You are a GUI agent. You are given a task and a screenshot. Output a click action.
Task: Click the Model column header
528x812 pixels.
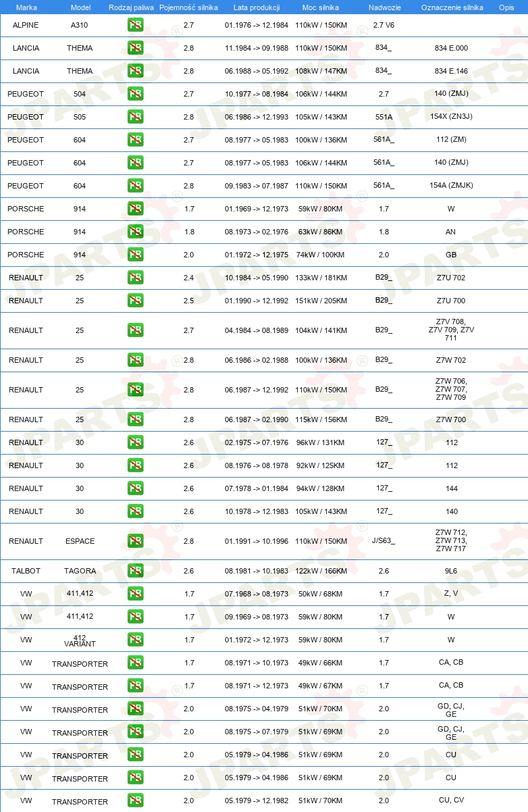coord(80,7)
